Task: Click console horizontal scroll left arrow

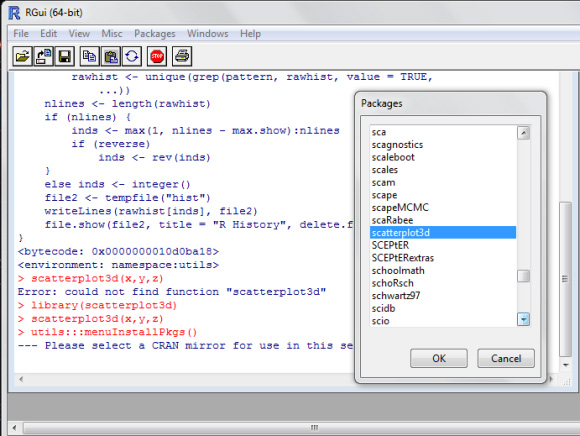Action: point(21,379)
